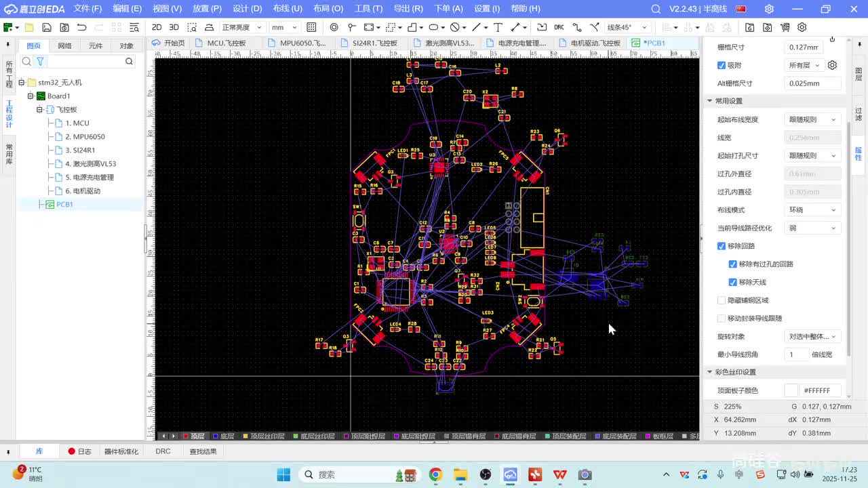Open the 布线 (U) menu
This screenshot has height=488, width=868.
point(288,9)
